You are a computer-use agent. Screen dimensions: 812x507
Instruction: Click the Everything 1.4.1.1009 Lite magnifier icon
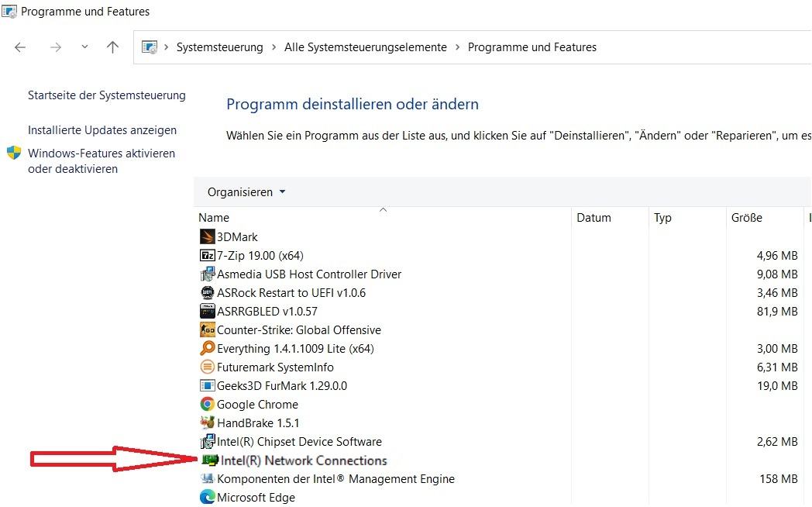point(207,349)
